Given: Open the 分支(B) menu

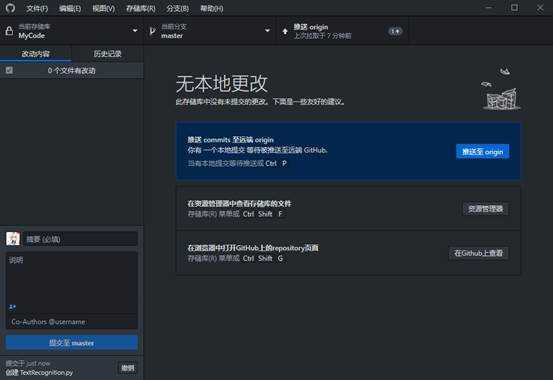Looking at the screenshot, I should [177, 8].
